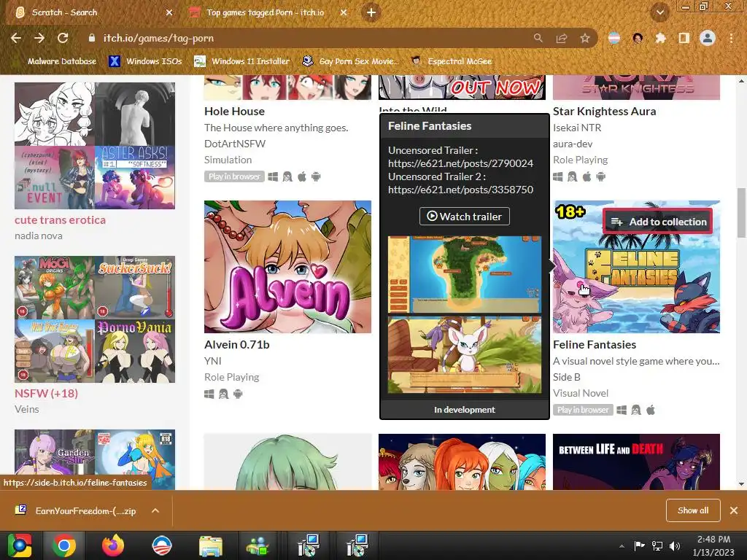747x560 pixels.
Task: Open the NSFW (+18) collection link
Action: tap(46, 393)
